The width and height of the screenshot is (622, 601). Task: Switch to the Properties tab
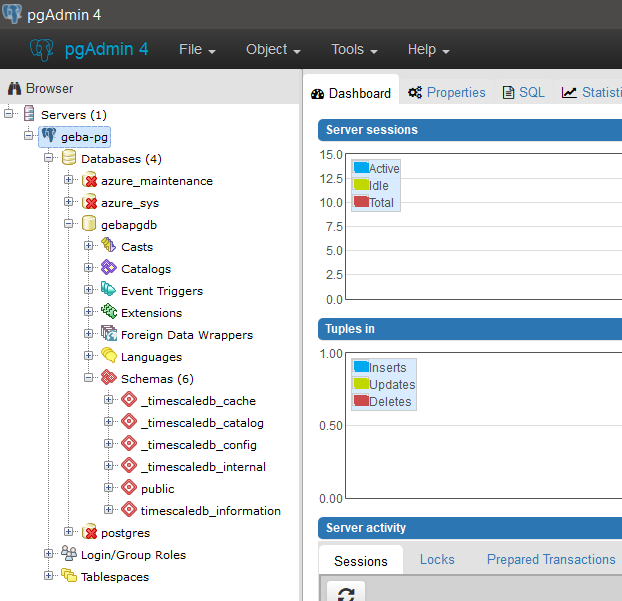click(446, 93)
